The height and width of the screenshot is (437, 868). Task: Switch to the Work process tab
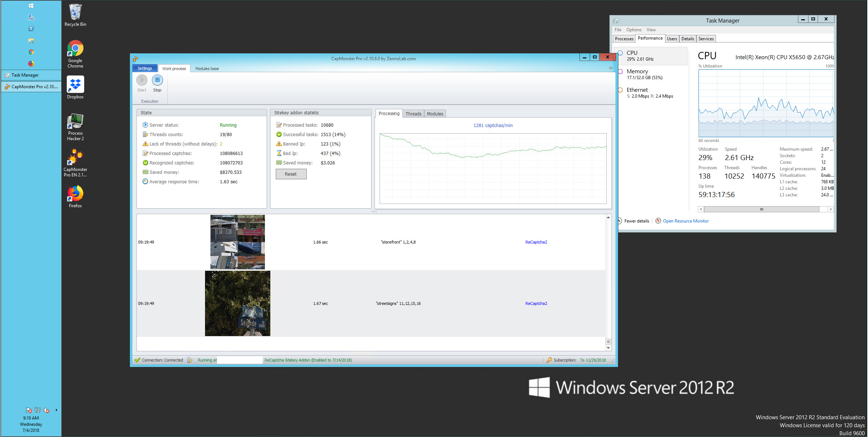[174, 69]
